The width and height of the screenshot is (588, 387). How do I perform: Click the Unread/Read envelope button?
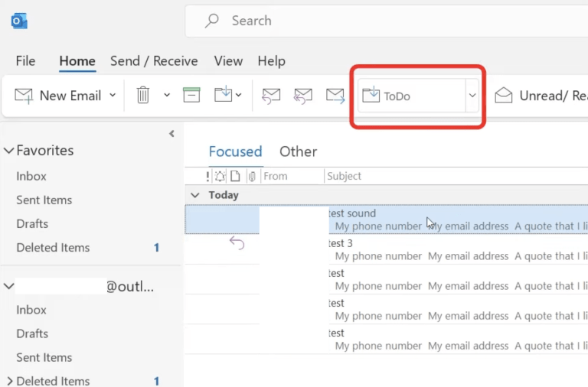click(541, 96)
